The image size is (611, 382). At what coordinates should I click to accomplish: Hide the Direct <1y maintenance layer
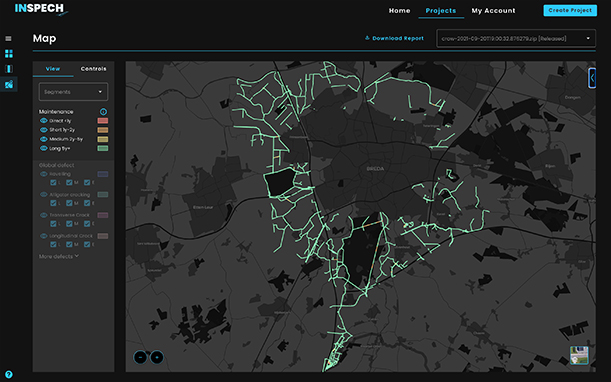[44, 121]
